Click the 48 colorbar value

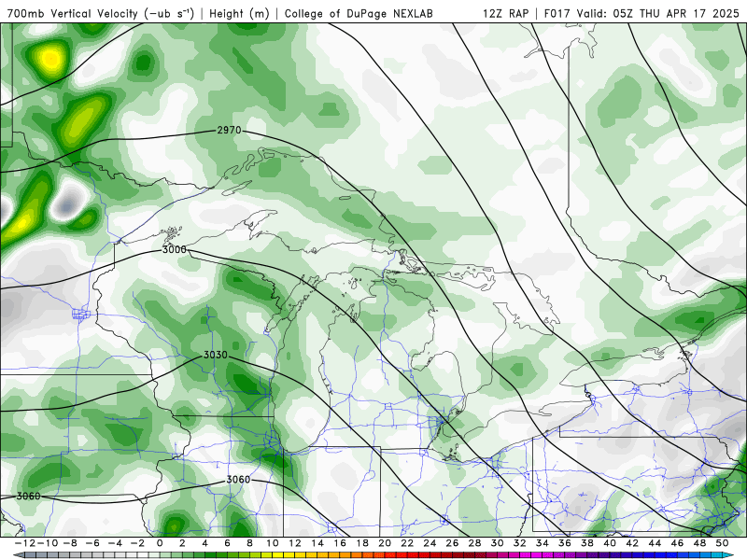click(699, 543)
